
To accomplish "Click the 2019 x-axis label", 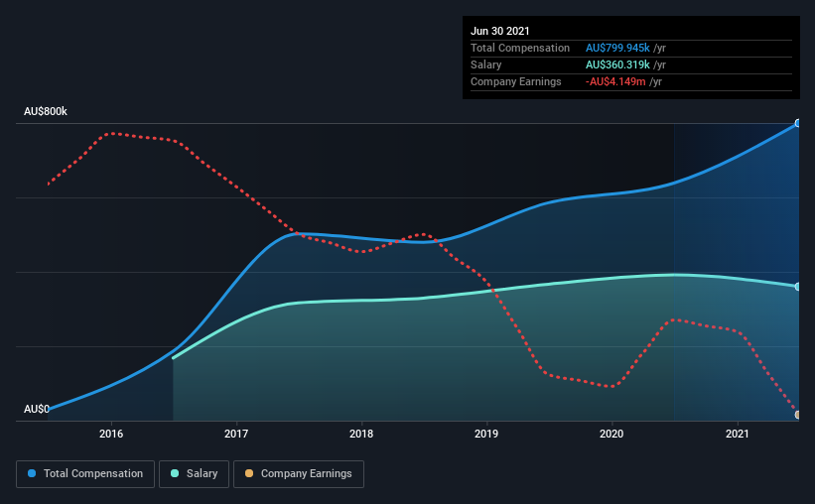I will (486, 434).
